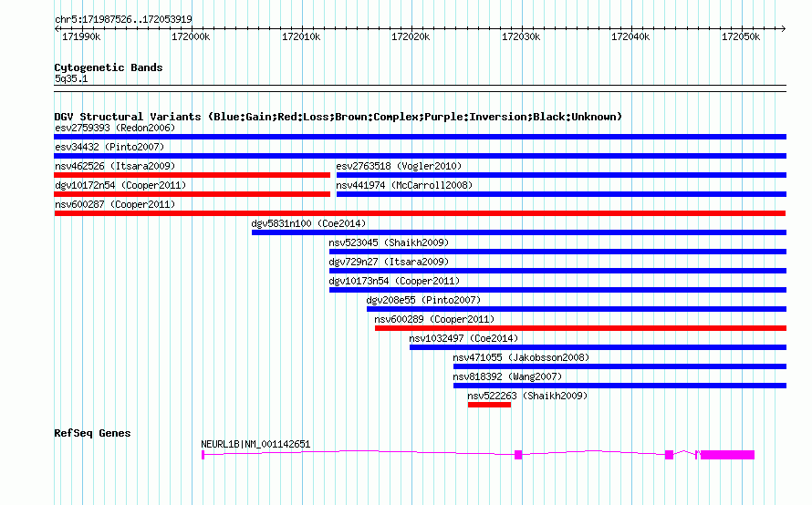812x505 pixels.
Task: Select nsv471055 (Jakobsson2008) label
Action: point(521,357)
